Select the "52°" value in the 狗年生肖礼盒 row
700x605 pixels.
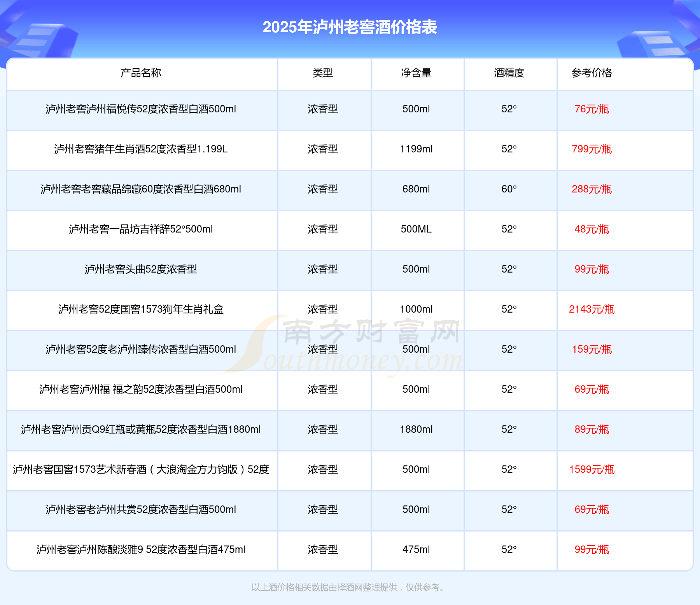point(509,309)
